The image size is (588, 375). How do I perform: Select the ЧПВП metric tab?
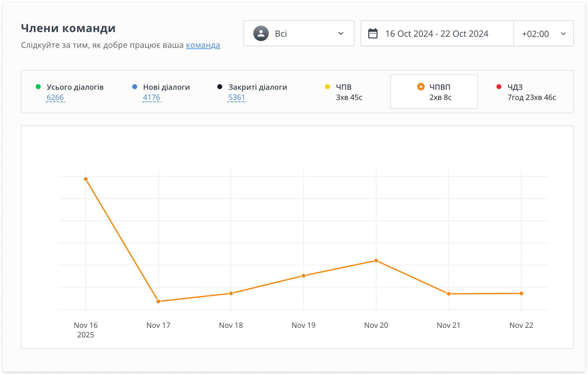click(434, 92)
